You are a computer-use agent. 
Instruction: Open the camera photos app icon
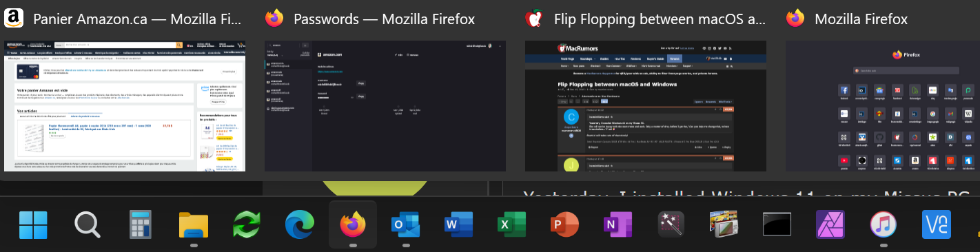point(725,224)
